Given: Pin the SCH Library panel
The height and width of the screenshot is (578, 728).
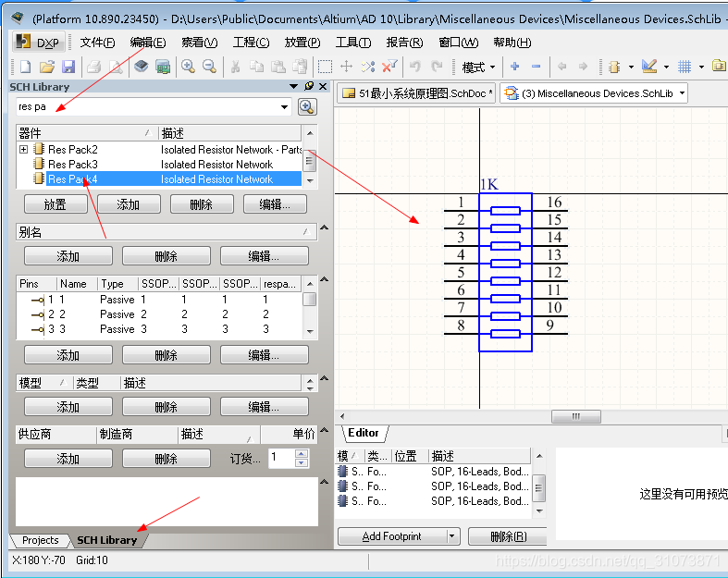Looking at the screenshot, I should coord(309,86).
